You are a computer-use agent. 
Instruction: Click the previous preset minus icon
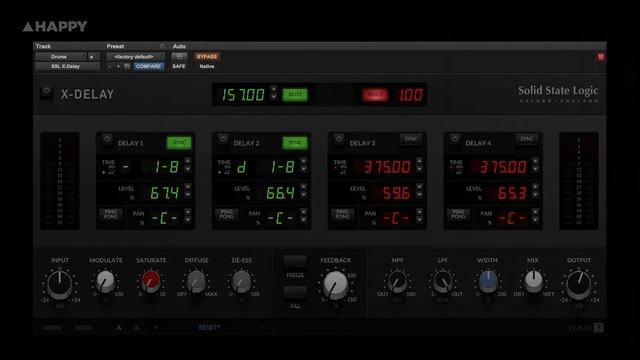[x=110, y=66]
